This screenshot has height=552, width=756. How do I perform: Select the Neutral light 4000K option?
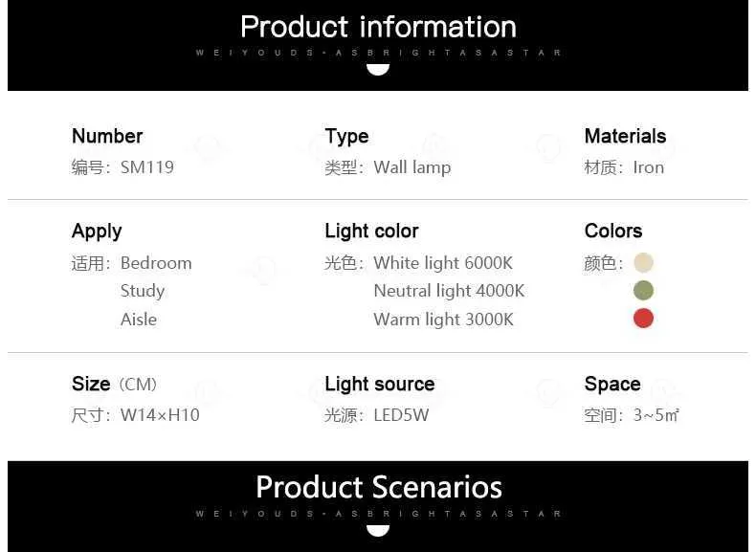[x=449, y=291]
